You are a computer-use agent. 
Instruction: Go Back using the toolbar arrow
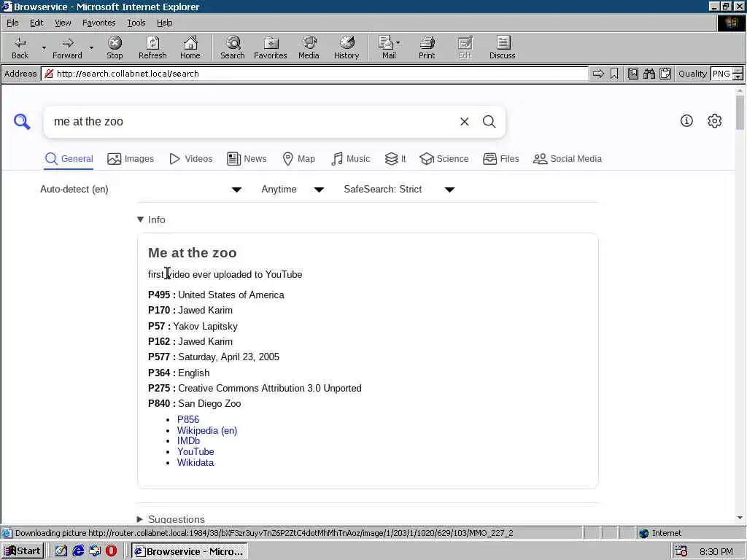tap(20, 47)
